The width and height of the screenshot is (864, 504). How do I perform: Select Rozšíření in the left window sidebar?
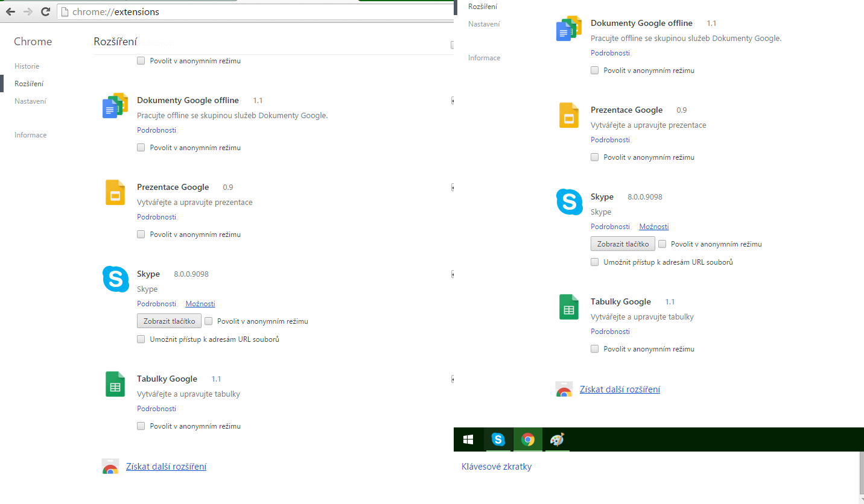[29, 84]
